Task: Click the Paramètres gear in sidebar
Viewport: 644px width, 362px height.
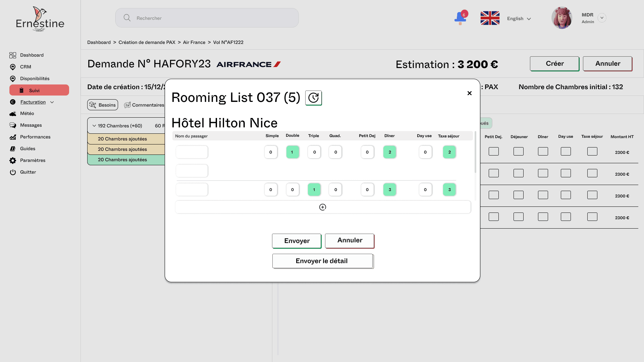Action: 13,161
